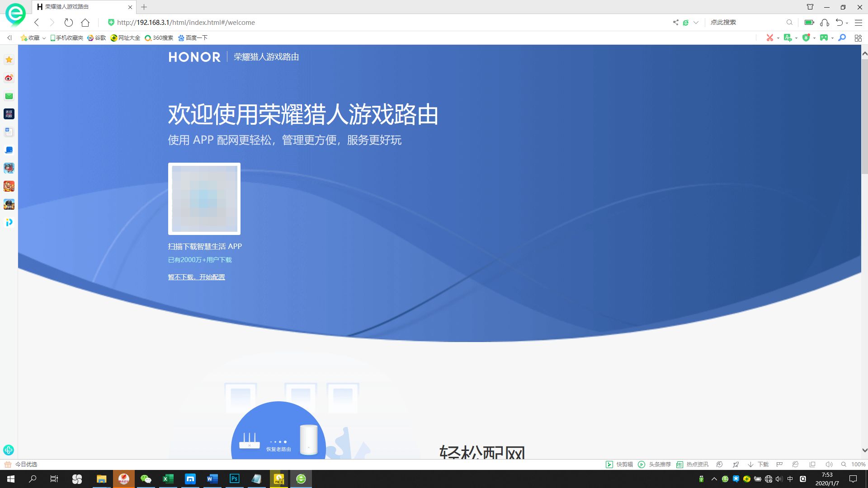This screenshot has width=868, height=488.
Task: Open the 网址大全 bookmark
Action: point(125,38)
